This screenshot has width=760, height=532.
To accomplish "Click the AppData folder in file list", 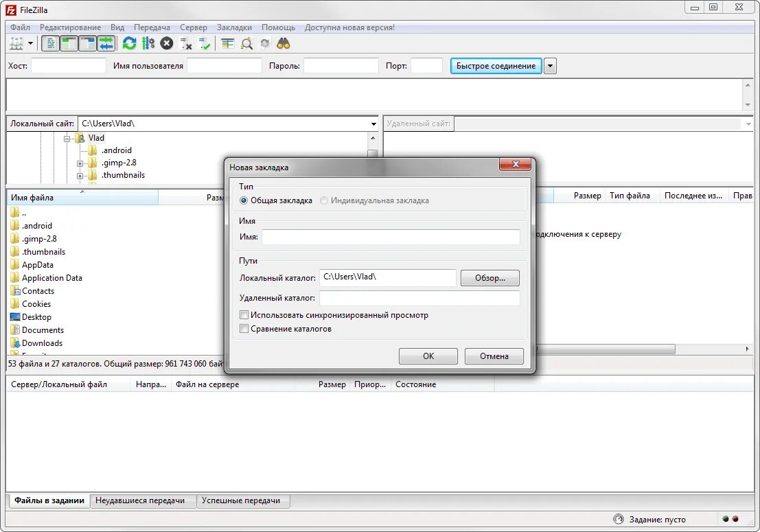I will (32, 264).
